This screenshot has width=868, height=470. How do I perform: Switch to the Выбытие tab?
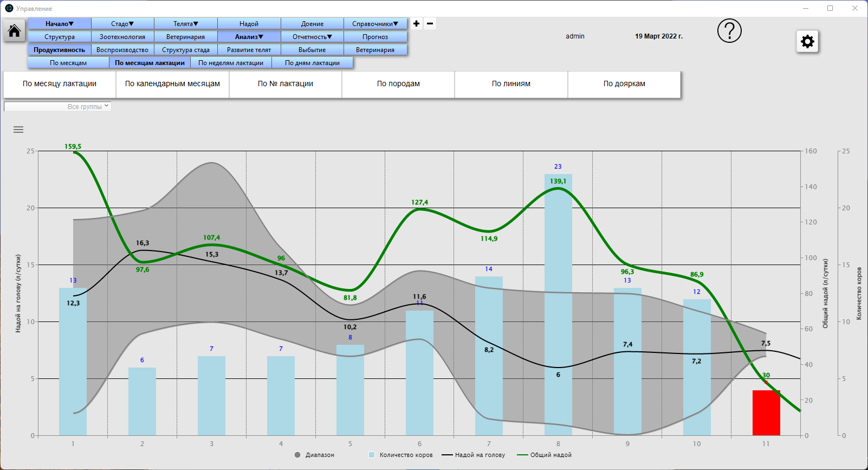point(312,50)
